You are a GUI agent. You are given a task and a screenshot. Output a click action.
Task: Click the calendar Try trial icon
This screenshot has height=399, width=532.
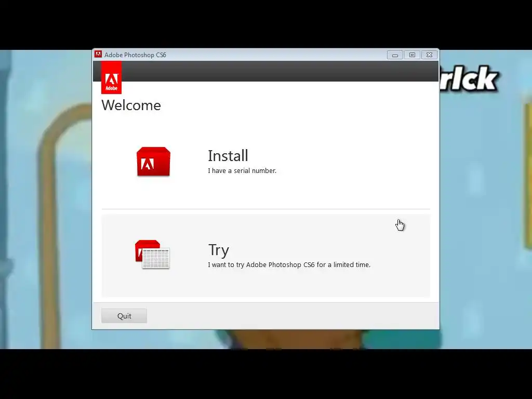[152, 255]
